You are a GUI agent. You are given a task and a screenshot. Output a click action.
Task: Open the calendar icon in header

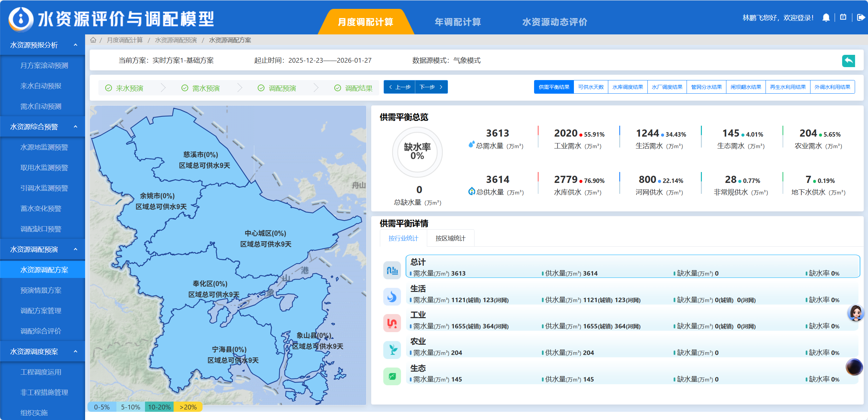[843, 17]
